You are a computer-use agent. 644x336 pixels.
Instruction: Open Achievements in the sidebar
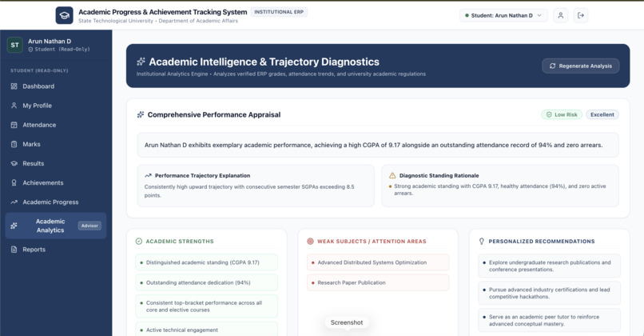tap(56, 183)
